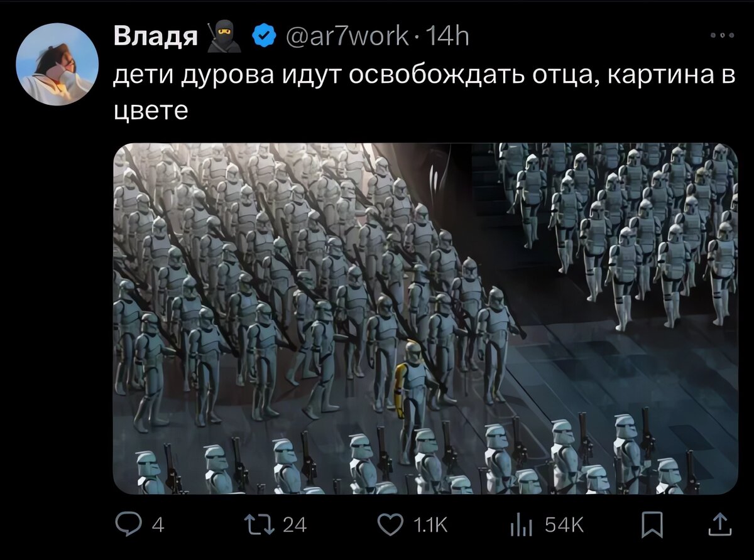Open the reply speech bubble icon
Screen dimensions: 754x560
pyautogui.click(x=129, y=524)
